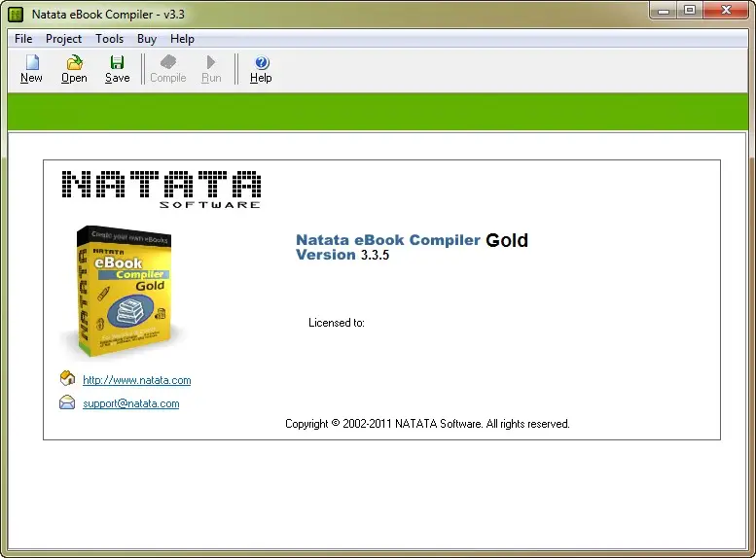
Task: Click the Run play arrow icon
Action: click(211, 62)
